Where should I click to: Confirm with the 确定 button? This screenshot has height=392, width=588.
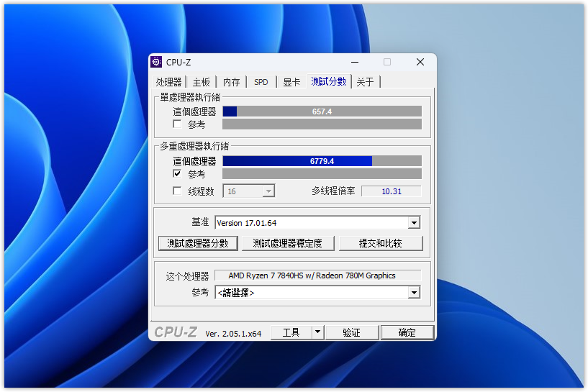point(407,332)
